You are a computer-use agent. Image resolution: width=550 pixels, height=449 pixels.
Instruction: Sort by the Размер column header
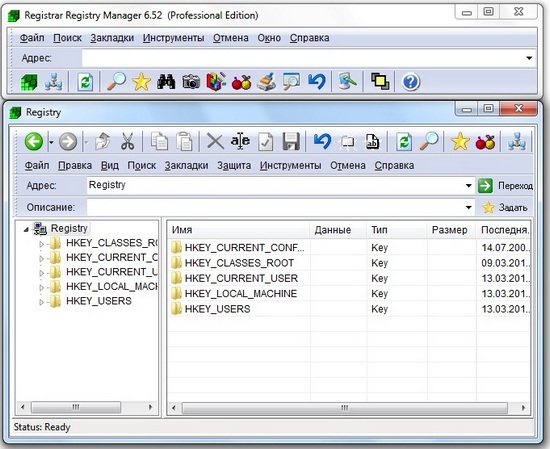click(451, 230)
